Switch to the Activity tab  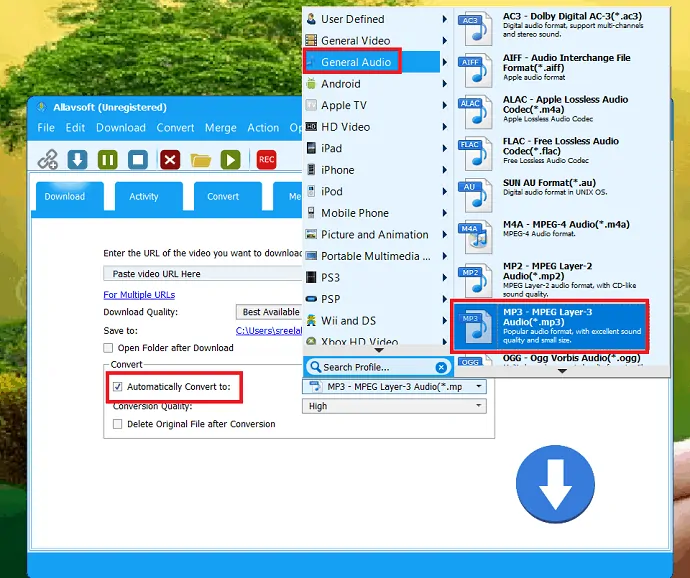coord(144,197)
